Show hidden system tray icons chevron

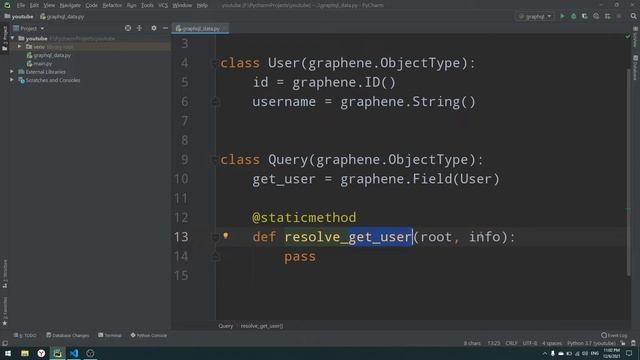click(544, 353)
